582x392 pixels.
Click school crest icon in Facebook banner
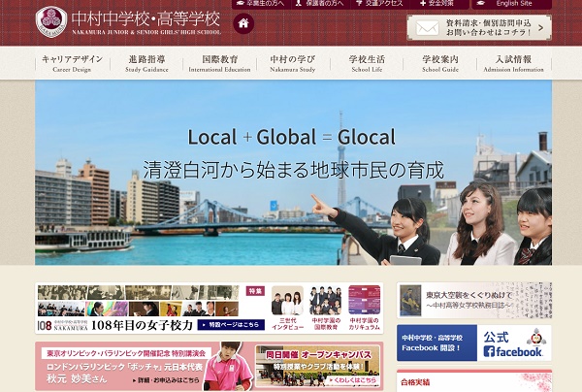point(536,337)
